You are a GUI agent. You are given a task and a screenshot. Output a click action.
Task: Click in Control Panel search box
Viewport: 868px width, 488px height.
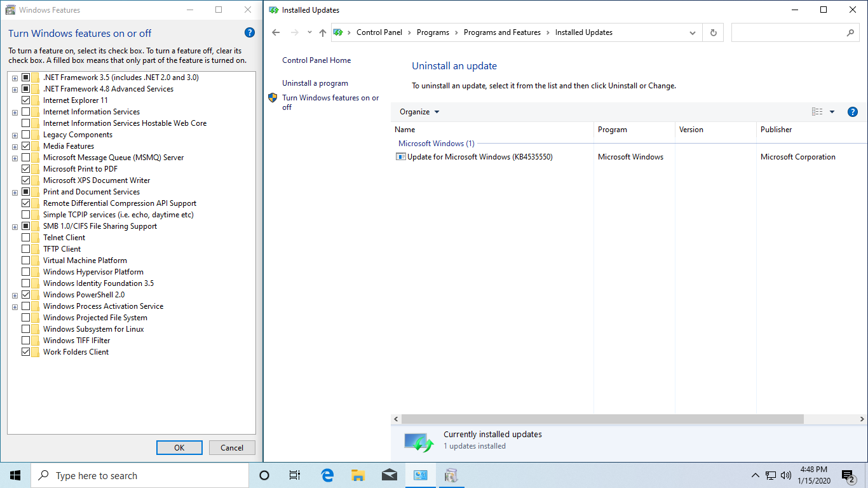pos(789,32)
